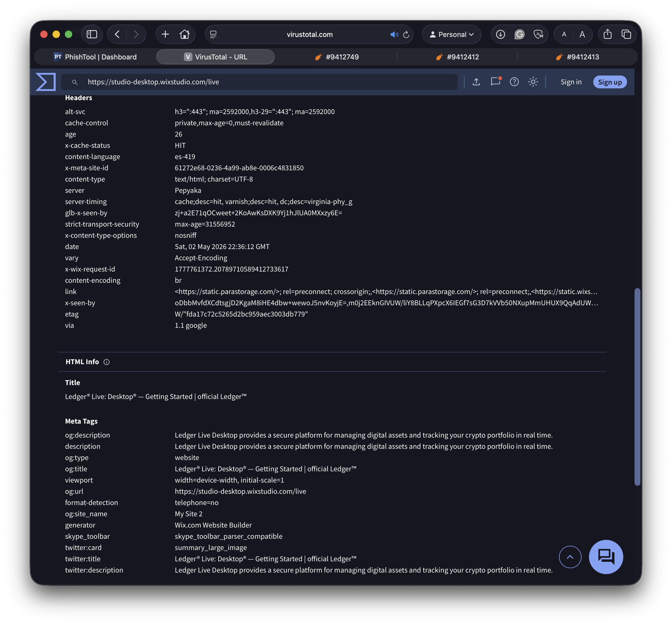Screen dimensions: 672x625
Task: Select the alt-svc header value
Action: coord(255,112)
